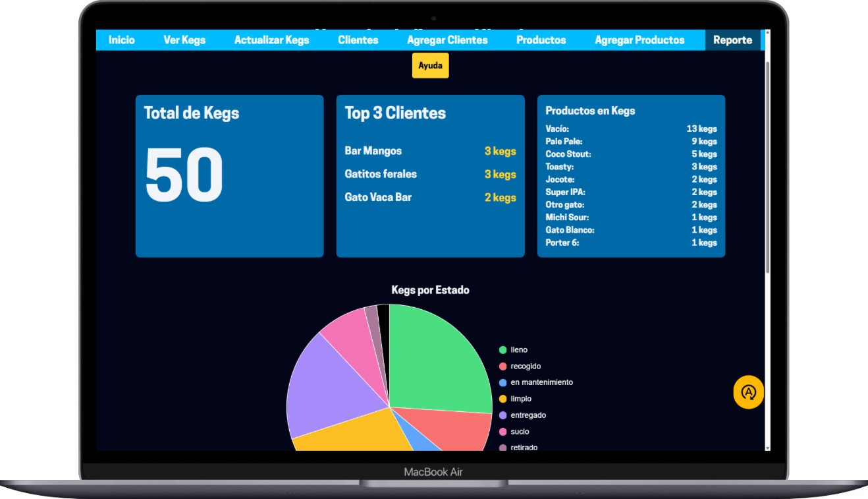The width and height of the screenshot is (868, 499).
Task: Toggle the 'recogido' series in the legend
Action: click(524, 366)
